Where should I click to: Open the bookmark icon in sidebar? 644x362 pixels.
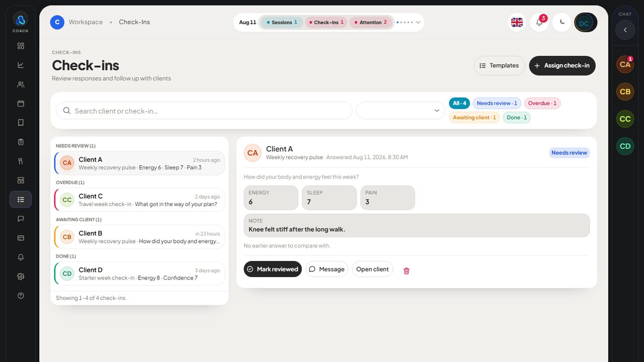[x=21, y=123]
